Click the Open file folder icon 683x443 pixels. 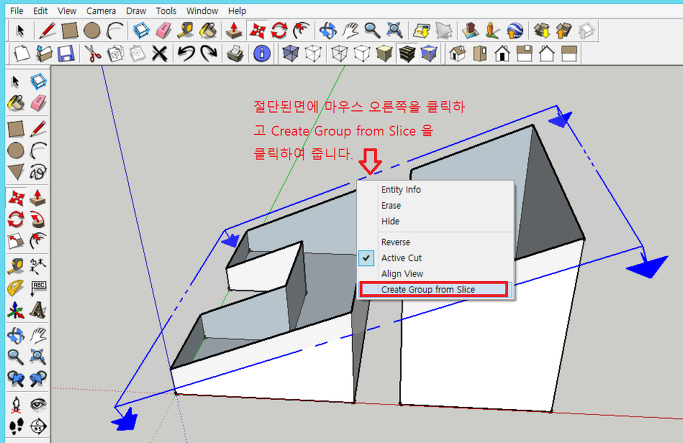click(44, 54)
